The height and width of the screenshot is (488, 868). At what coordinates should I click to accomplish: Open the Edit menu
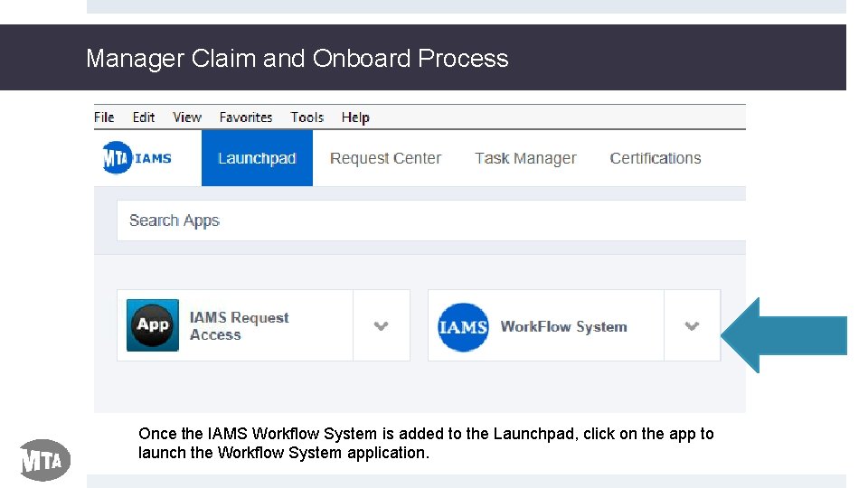(144, 117)
